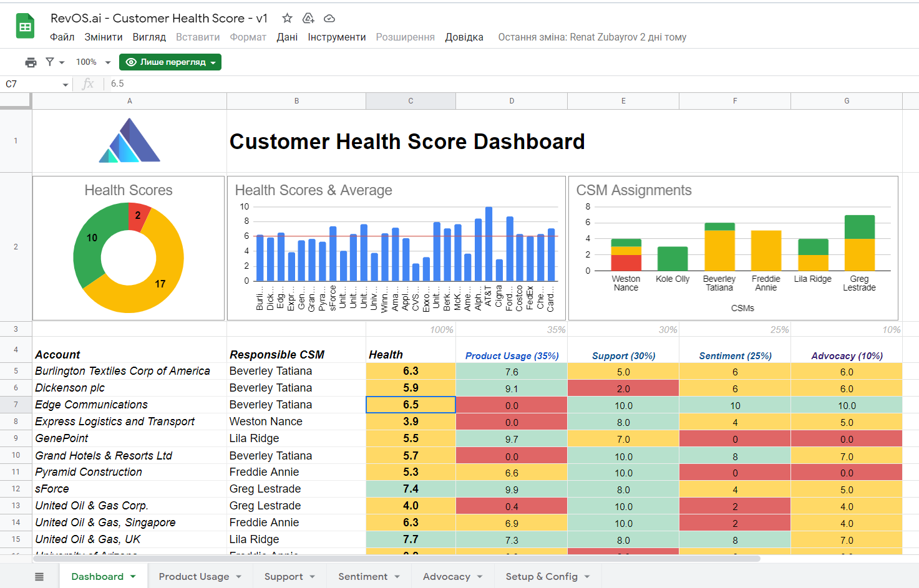Open the zoom 100% dropdown
The width and height of the screenshot is (919, 588).
[x=93, y=62]
